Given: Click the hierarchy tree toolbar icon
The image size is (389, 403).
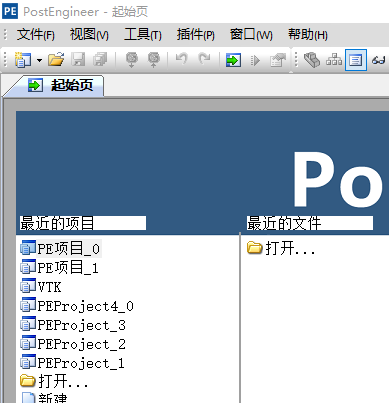Looking at the screenshot, I should (x=334, y=60).
